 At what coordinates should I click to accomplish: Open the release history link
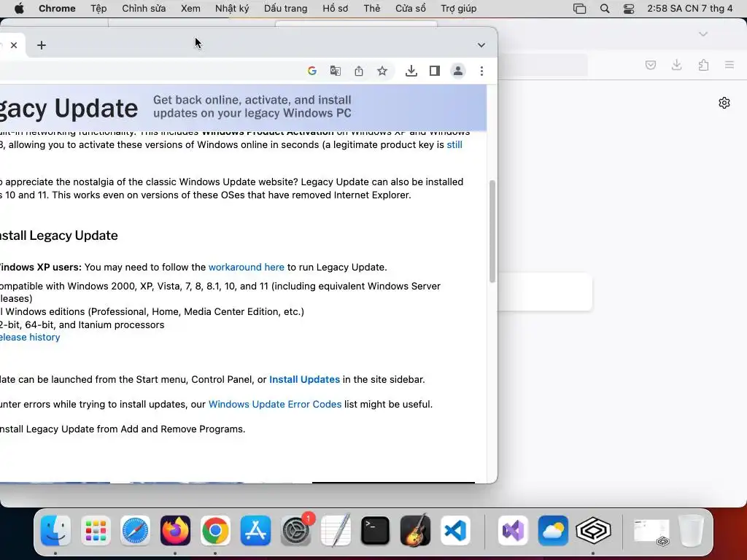pos(29,337)
